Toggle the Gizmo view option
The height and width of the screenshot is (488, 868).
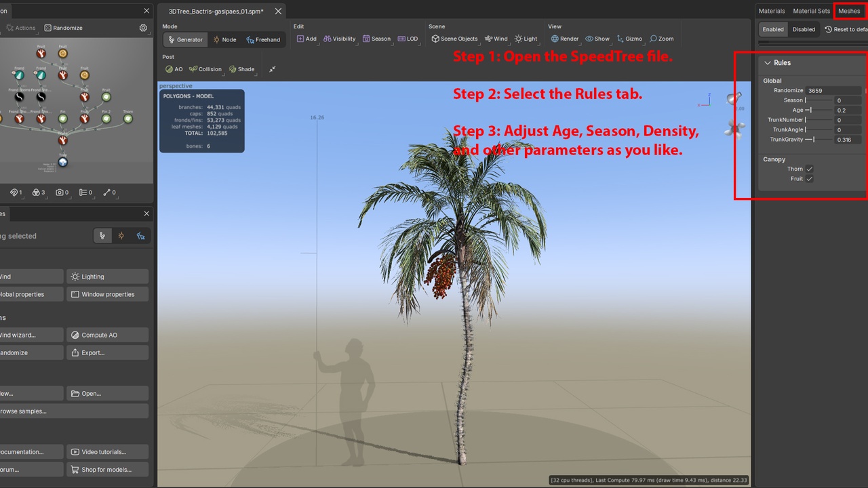pyautogui.click(x=629, y=39)
